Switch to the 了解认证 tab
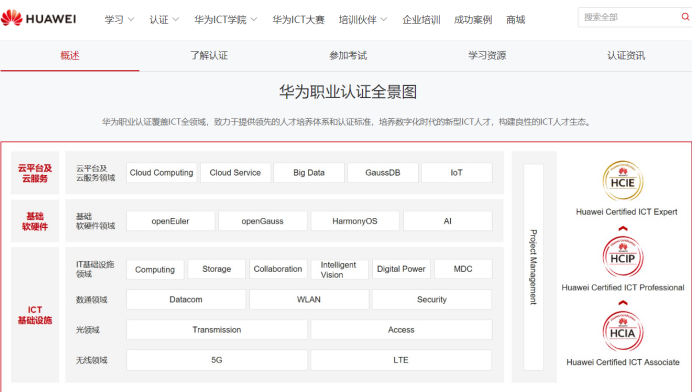Image resolution: width=692 pixels, height=392 pixels. coord(209,56)
